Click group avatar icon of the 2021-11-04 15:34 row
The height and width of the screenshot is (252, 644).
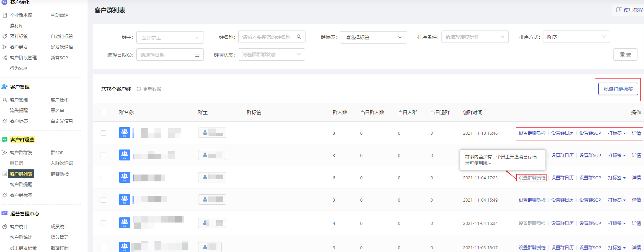[x=125, y=223]
